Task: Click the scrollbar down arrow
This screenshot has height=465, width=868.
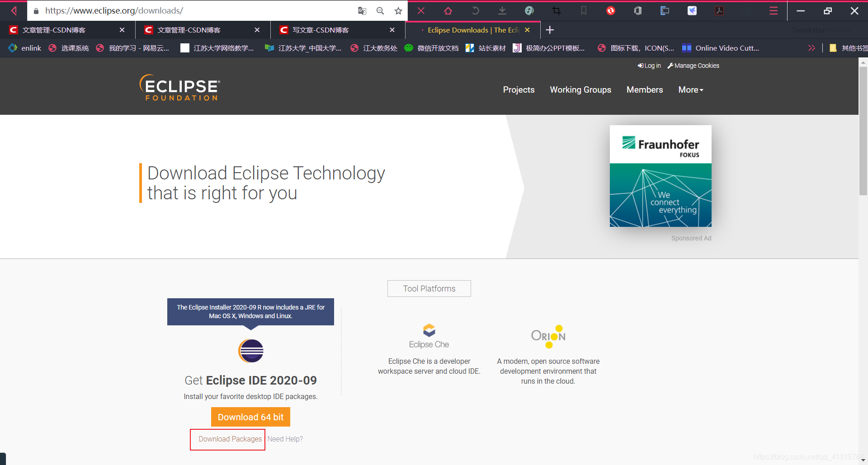Action: coord(863,460)
